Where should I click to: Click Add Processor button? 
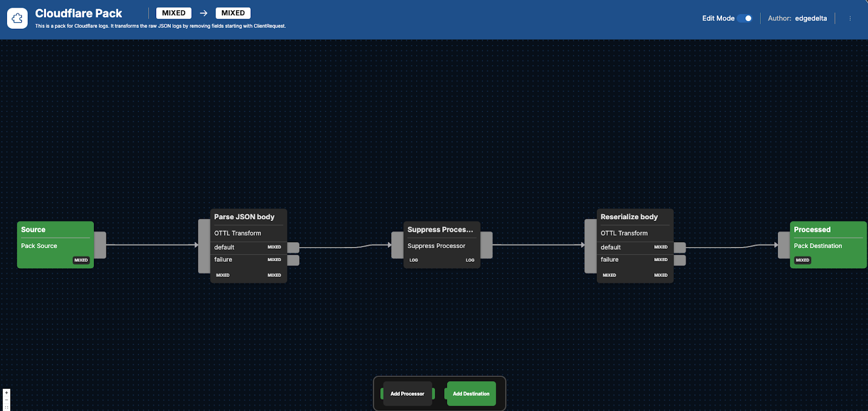click(407, 394)
